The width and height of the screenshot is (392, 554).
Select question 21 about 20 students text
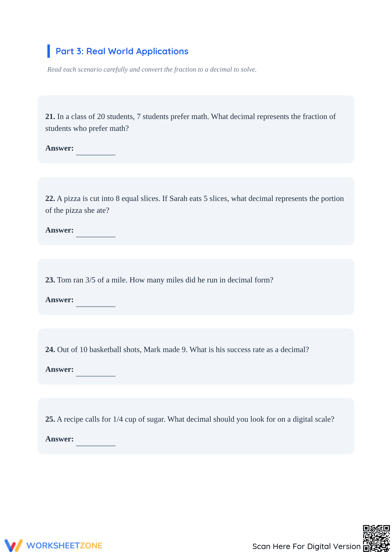click(x=191, y=122)
